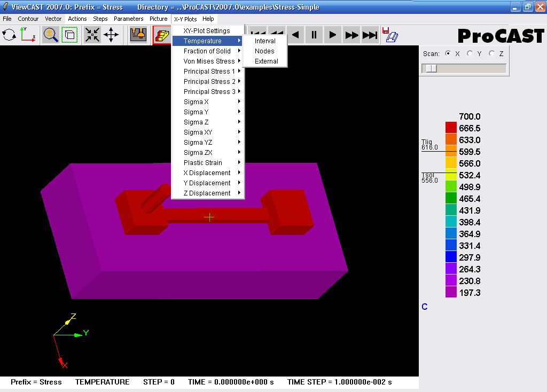This screenshot has width=547, height=392.
Task: Open the Help menu
Action: point(208,19)
